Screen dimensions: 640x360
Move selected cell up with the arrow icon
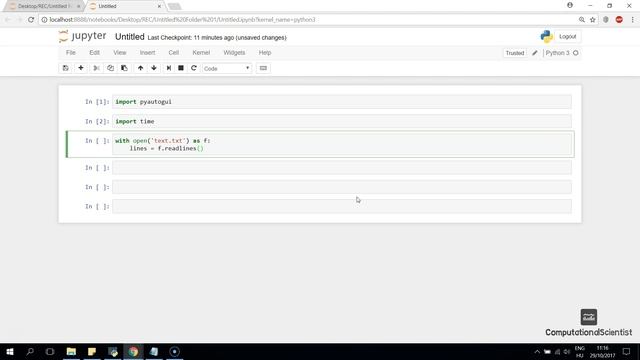click(140, 68)
